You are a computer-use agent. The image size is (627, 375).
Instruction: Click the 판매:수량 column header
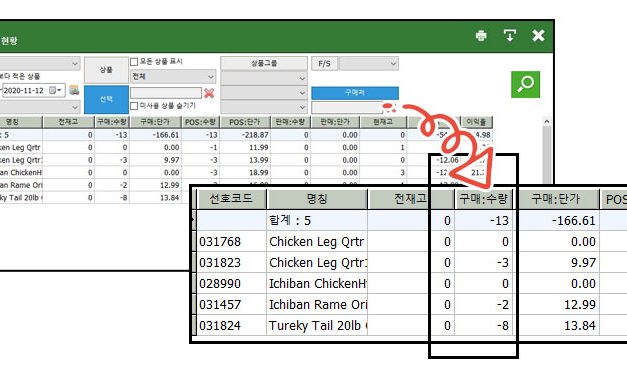pos(291,122)
